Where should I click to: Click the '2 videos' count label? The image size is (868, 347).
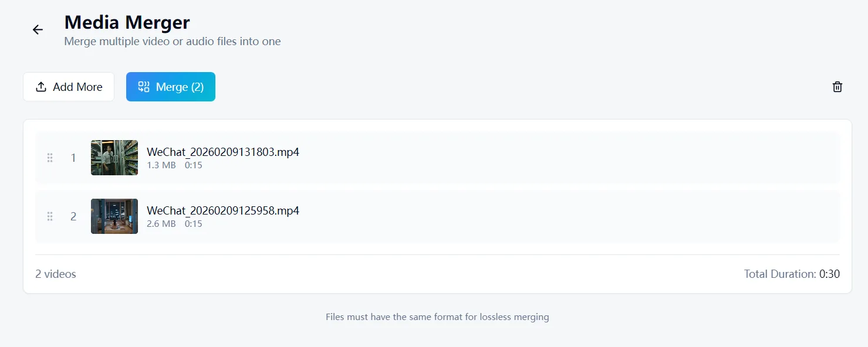(x=56, y=274)
